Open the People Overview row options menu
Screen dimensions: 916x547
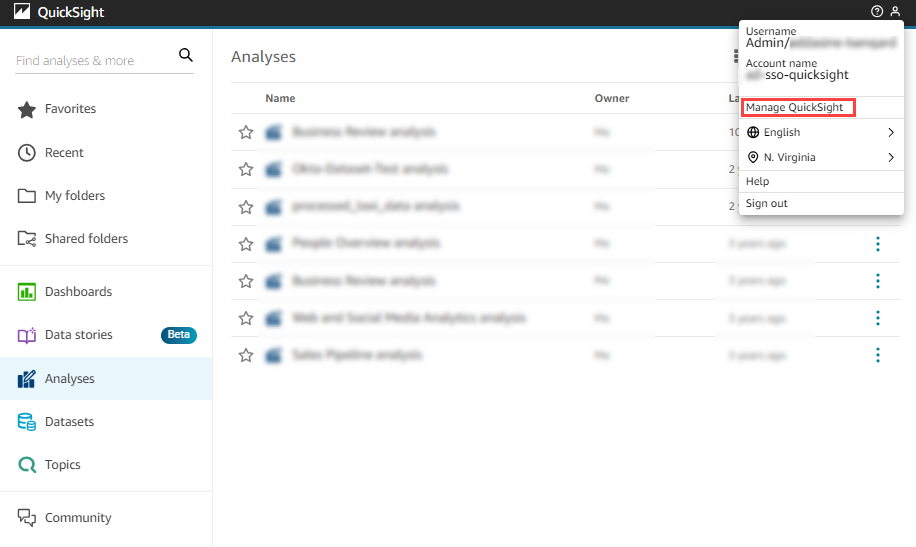(877, 244)
